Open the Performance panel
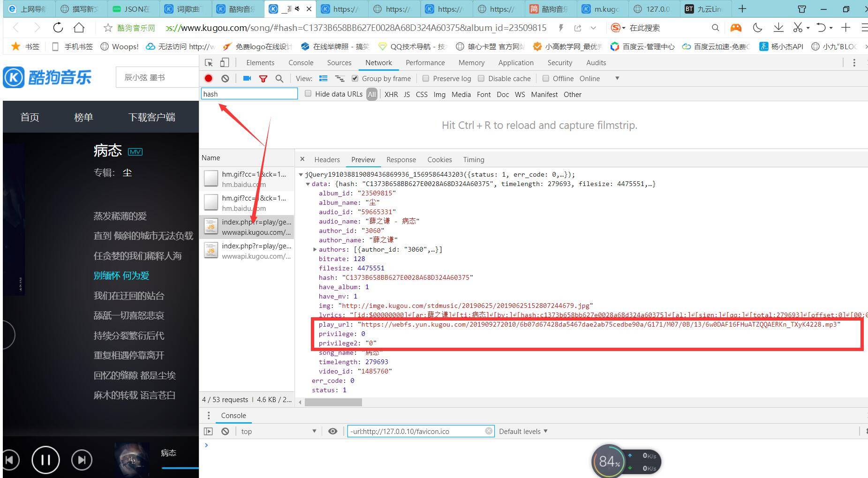The image size is (868, 478). point(425,63)
